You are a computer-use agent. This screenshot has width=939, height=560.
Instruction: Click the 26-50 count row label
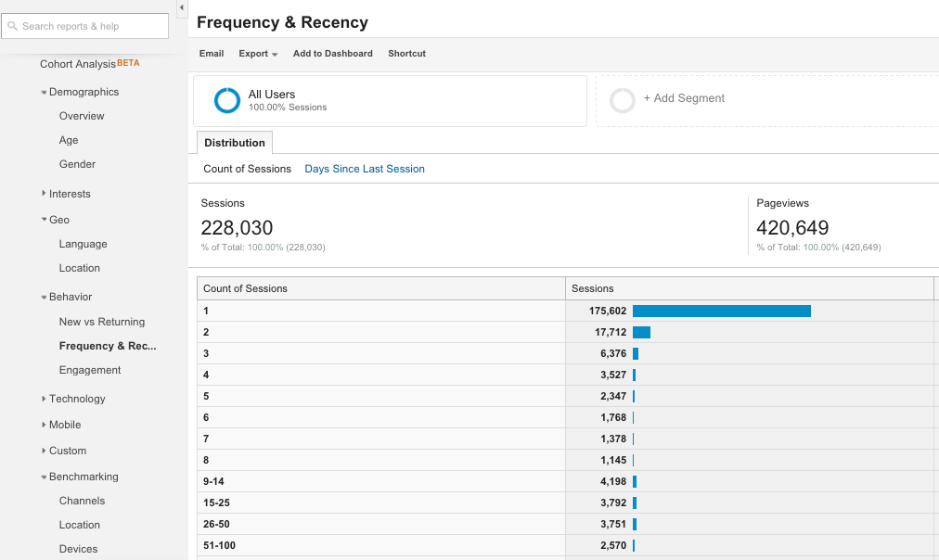click(216, 524)
